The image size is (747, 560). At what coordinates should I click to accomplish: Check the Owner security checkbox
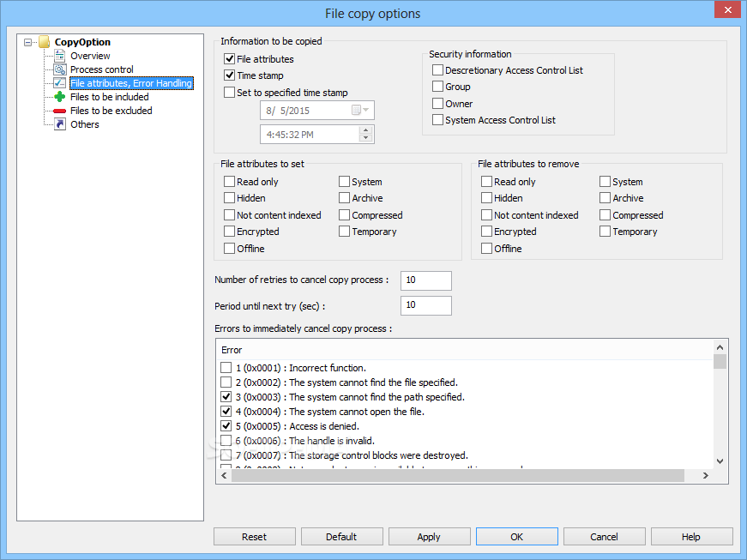coord(437,103)
